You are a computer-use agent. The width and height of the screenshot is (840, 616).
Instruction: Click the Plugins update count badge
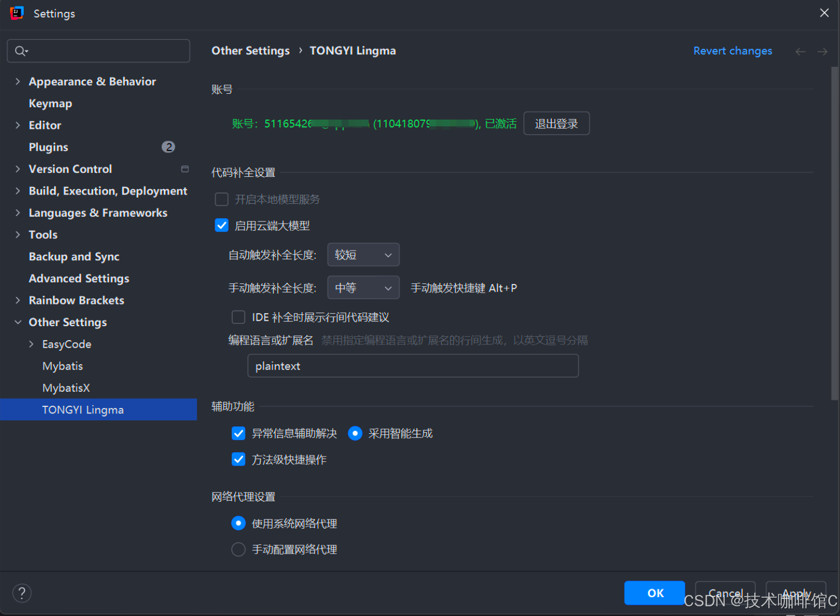tap(168, 147)
